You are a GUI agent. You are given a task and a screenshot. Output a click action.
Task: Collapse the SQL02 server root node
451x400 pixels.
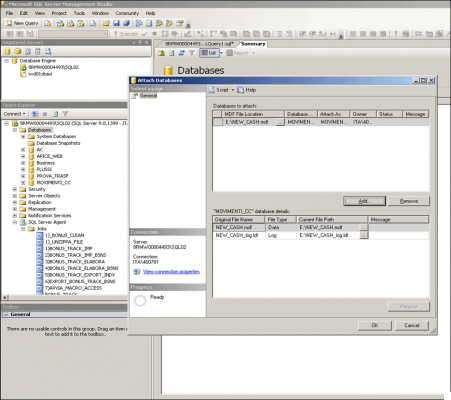tap(6, 123)
